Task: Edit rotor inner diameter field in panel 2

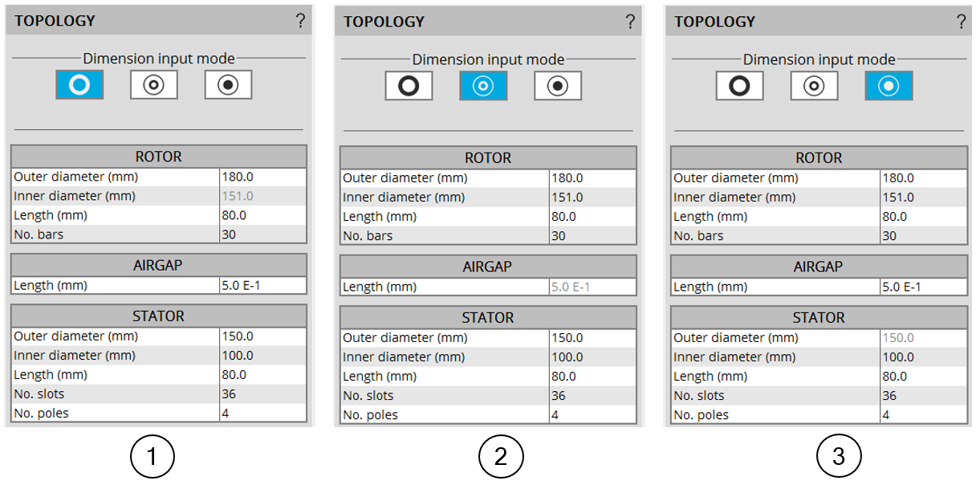Action: 592,198
